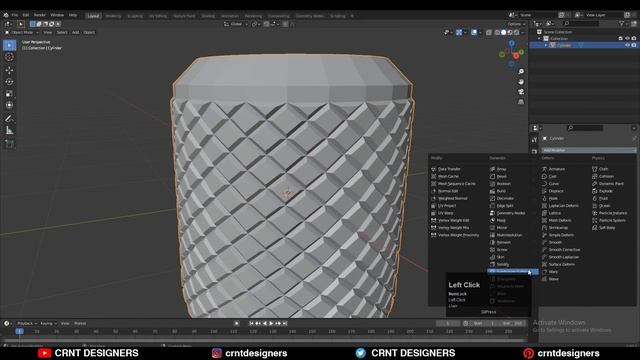Select the Cursor tool in the left toolbar

tap(9, 57)
